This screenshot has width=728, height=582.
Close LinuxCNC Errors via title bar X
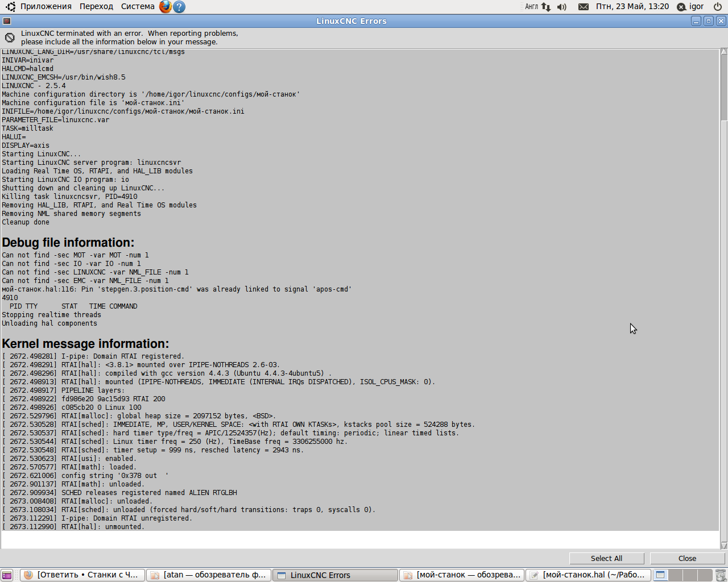pyautogui.click(x=721, y=21)
